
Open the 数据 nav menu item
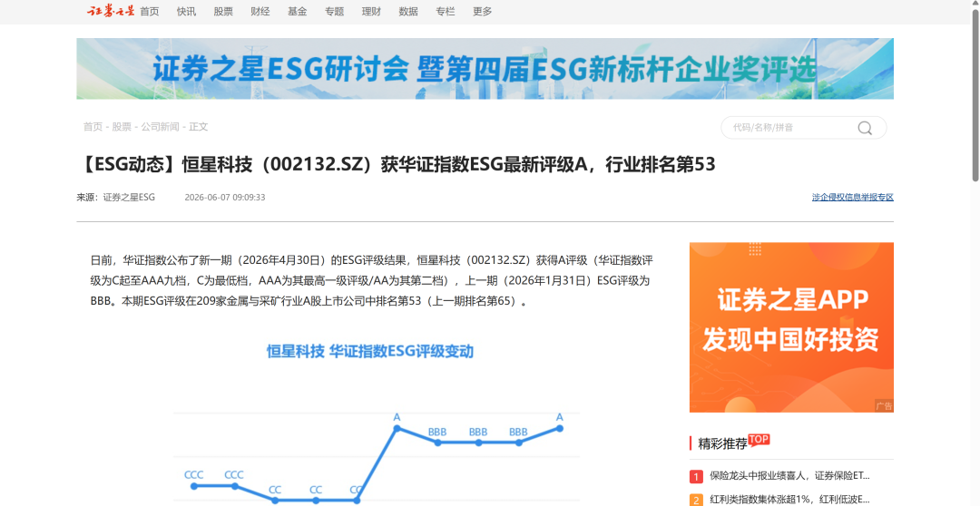coord(408,11)
